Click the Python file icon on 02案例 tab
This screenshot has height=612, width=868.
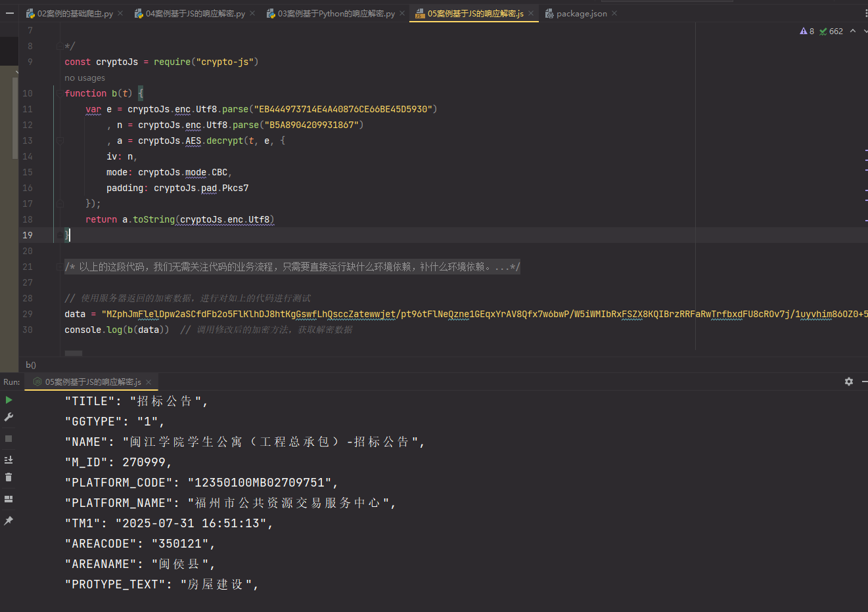(30, 13)
